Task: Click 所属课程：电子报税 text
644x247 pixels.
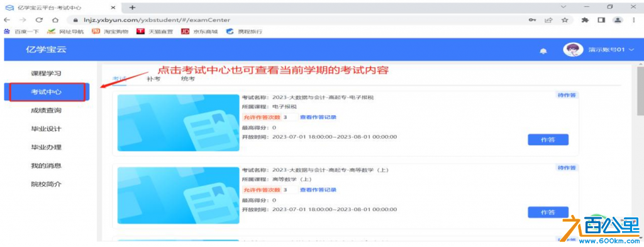Action: 269,106
